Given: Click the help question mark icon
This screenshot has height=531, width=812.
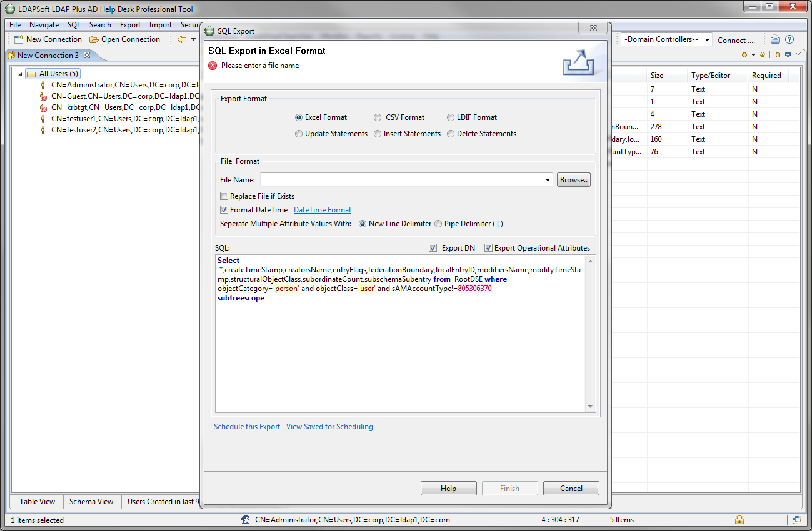Looking at the screenshot, I should [789, 39].
